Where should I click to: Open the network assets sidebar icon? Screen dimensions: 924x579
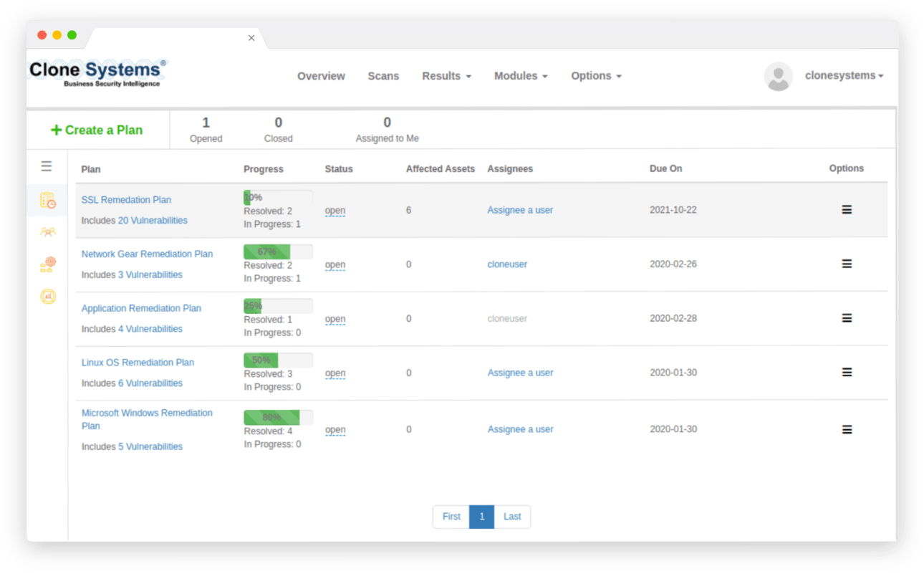click(x=48, y=264)
